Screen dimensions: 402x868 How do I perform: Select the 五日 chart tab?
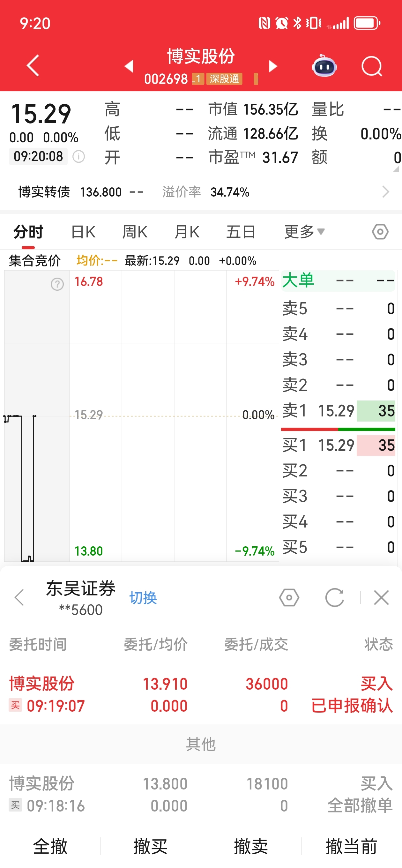[241, 232]
